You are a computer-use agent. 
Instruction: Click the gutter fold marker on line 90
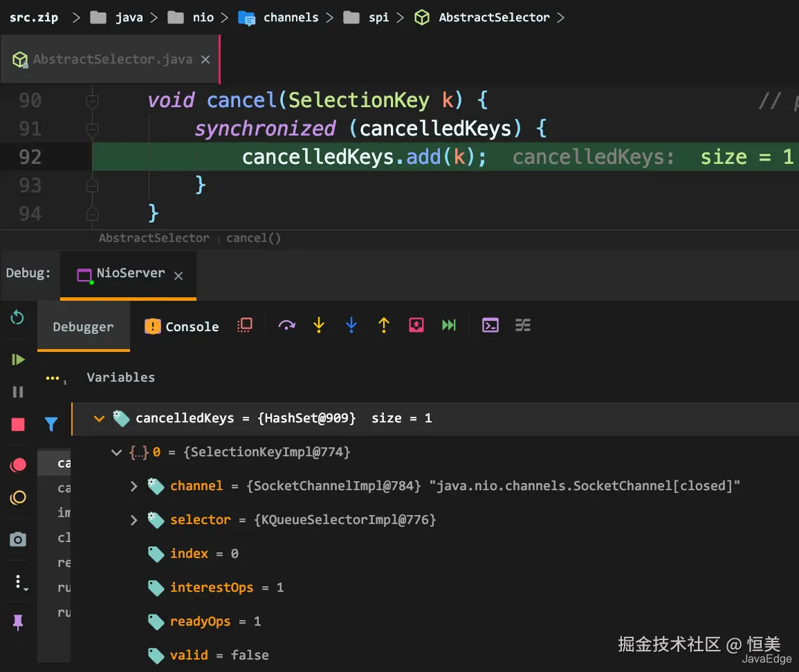(x=91, y=102)
